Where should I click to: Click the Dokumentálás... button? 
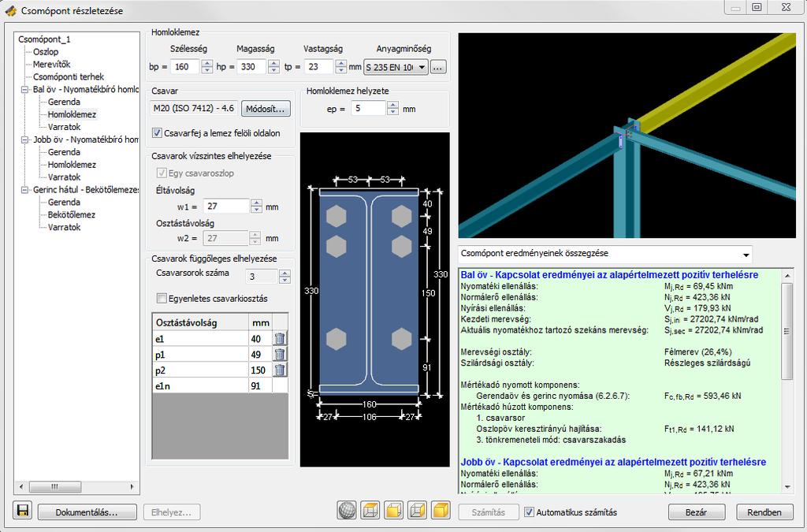point(87,512)
